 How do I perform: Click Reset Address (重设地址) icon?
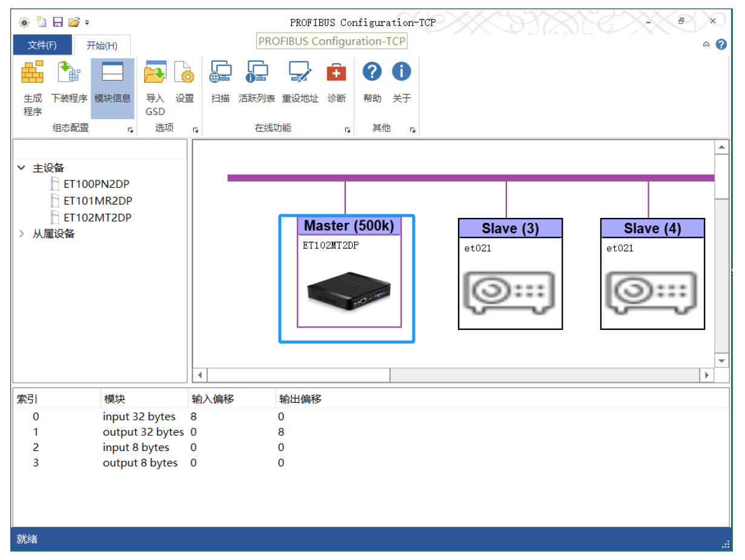300,73
